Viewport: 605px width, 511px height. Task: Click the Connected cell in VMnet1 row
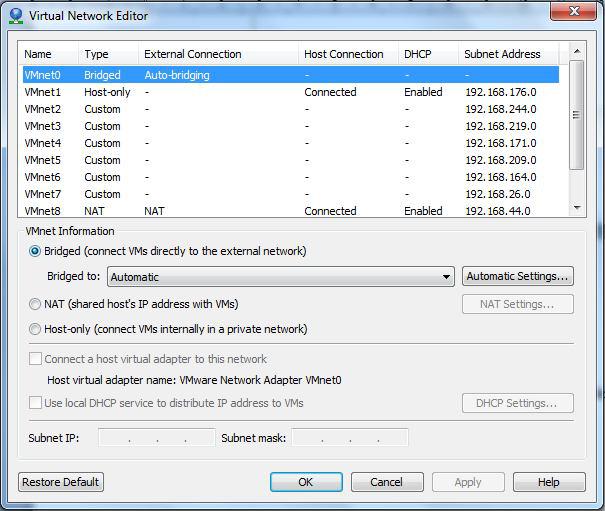click(x=330, y=92)
